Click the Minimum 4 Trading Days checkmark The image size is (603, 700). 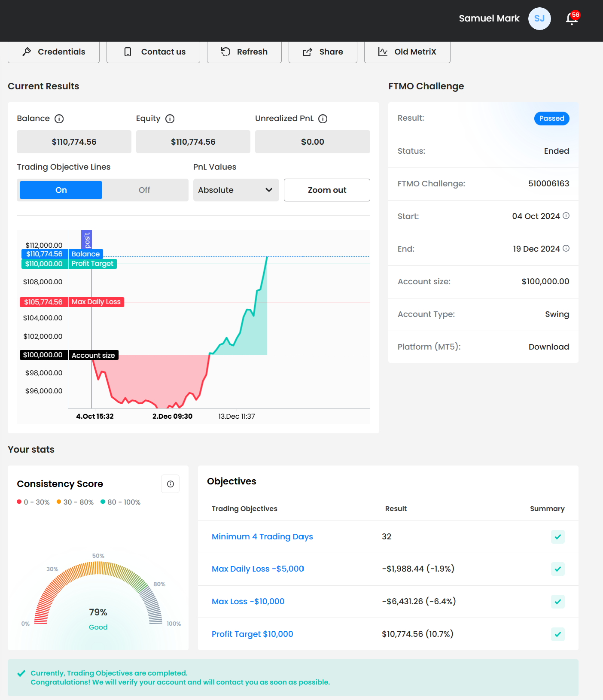[558, 537]
